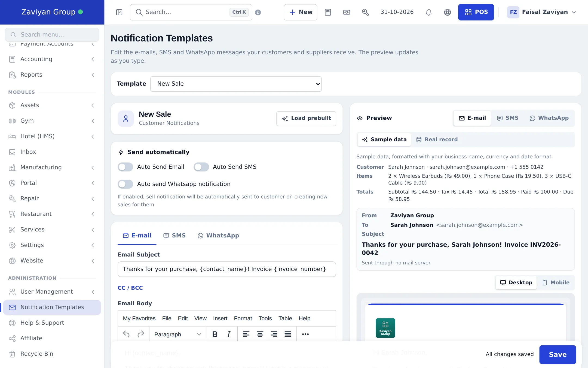Center align text in the editor
The height and width of the screenshot is (368, 588).
(260, 334)
